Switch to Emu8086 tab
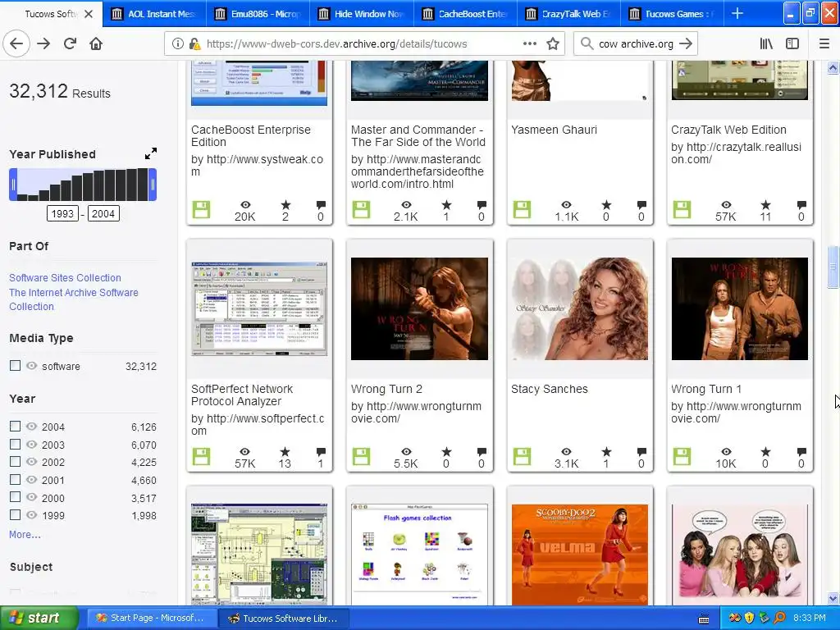 [258, 14]
